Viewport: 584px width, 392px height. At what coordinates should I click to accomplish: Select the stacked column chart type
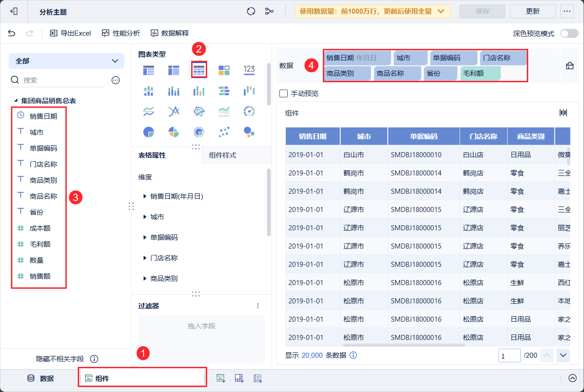coord(174,90)
